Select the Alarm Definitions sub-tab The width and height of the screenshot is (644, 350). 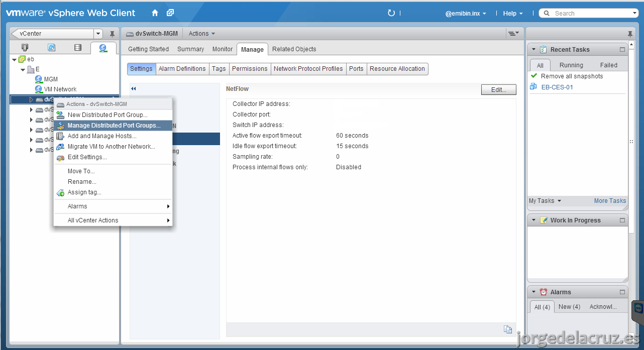point(182,69)
